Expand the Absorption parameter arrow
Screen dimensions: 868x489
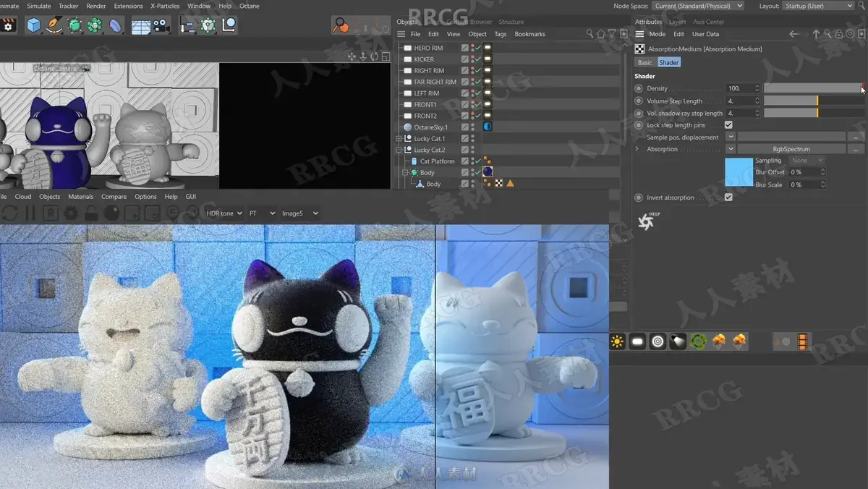[x=637, y=149]
